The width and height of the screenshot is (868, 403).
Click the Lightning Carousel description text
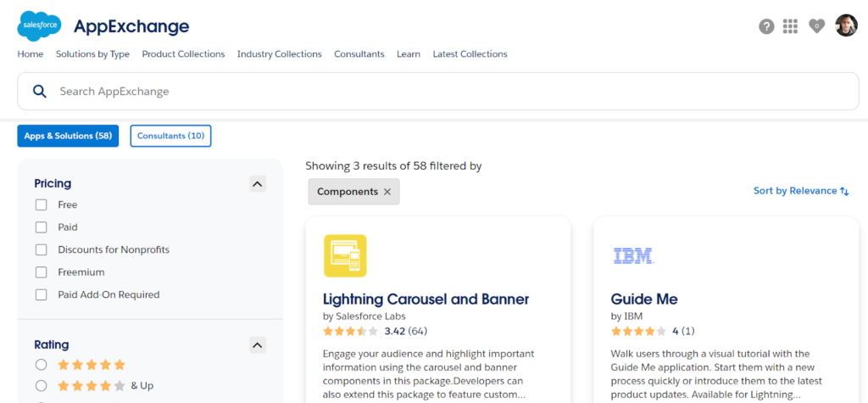click(428, 374)
